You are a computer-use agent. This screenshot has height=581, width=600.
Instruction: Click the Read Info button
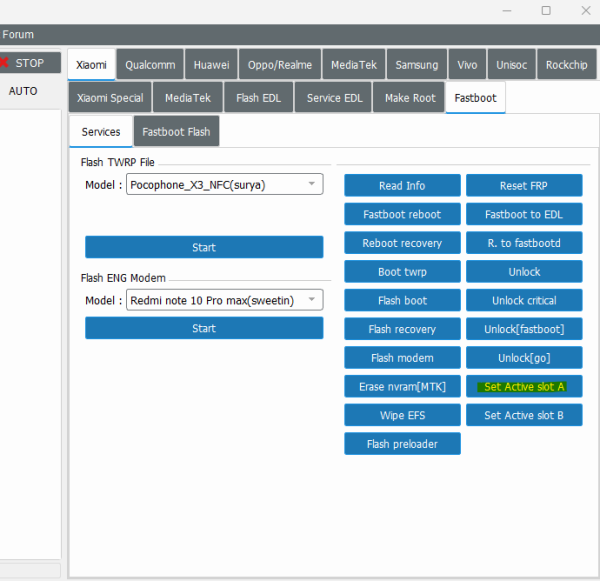[x=402, y=185]
